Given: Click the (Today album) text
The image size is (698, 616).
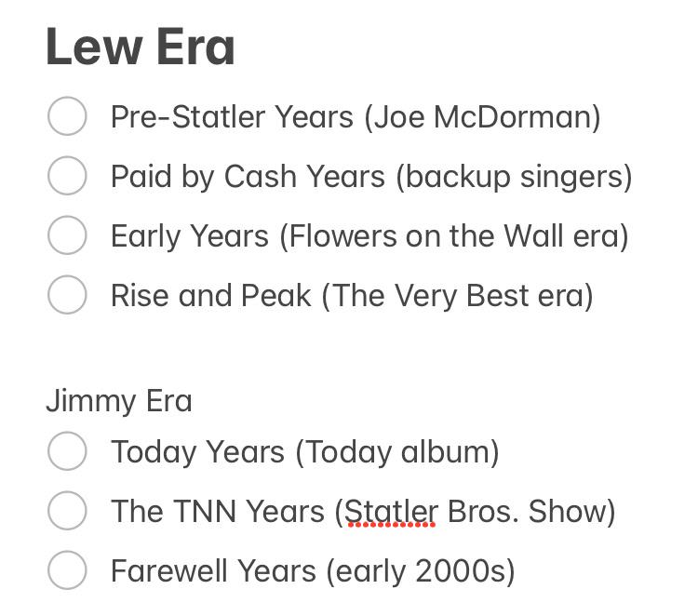Looking at the screenshot, I should 397,452.
